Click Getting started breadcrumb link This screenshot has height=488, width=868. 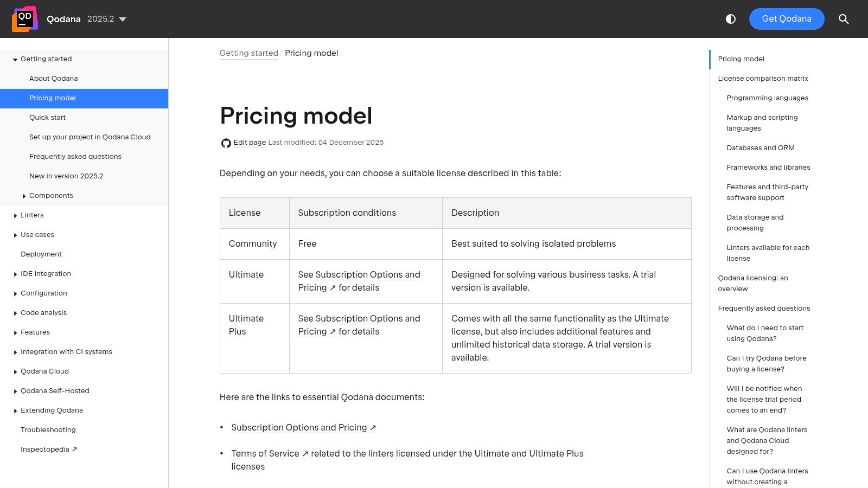pyautogui.click(x=248, y=53)
